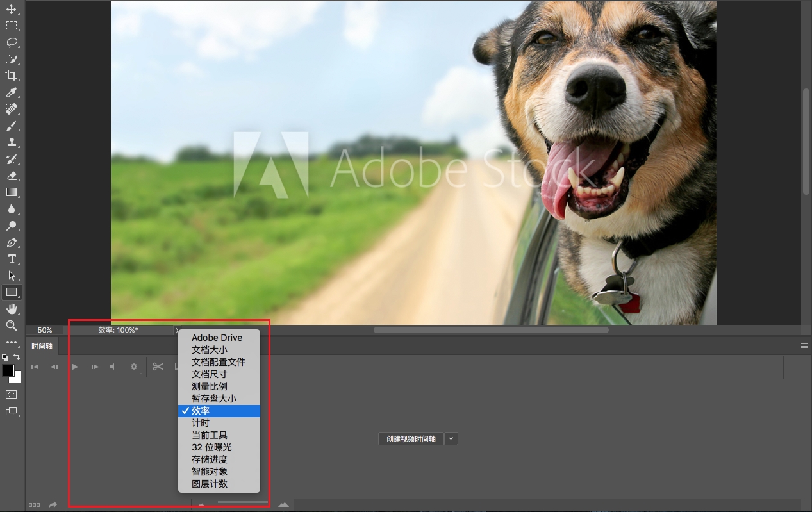Choose 文档配置文件 from status menu

[x=219, y=362]
